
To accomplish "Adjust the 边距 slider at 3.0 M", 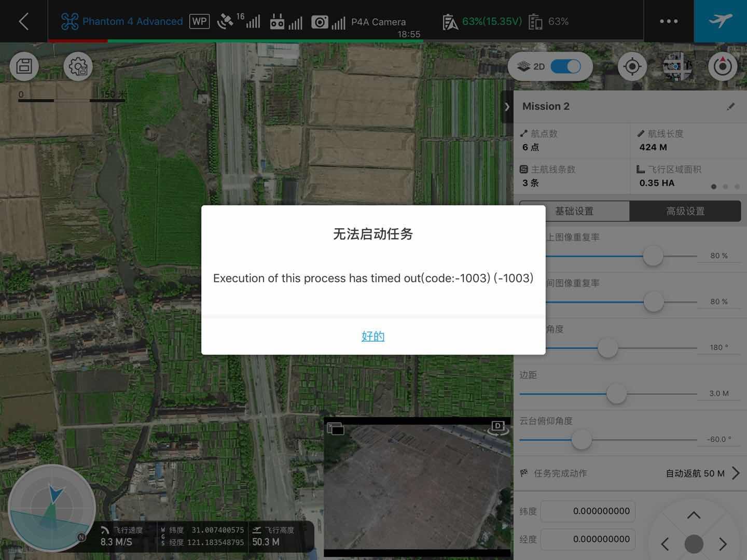I will [616, 394].
